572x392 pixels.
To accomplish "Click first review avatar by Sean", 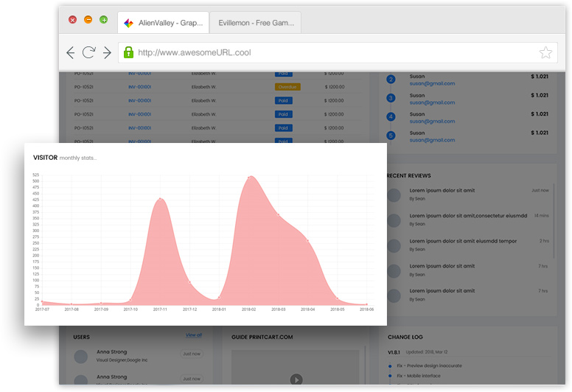I will click(x=394, y=195).
